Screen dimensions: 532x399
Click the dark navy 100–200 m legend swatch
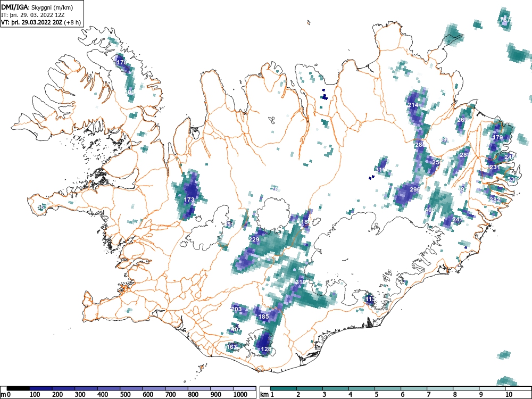(41, 388)
